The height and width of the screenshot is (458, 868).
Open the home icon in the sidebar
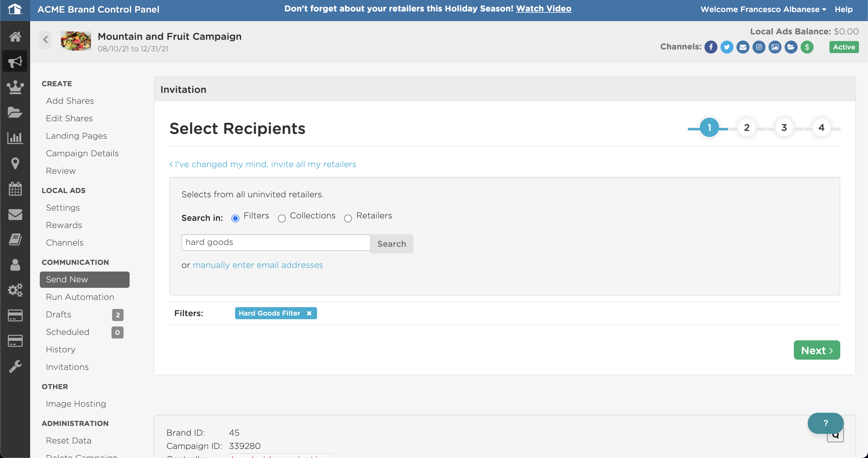coord(15,37)
